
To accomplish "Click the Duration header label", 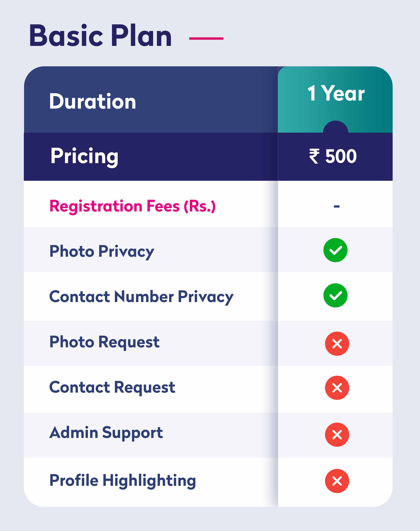I will coord(93,101).
